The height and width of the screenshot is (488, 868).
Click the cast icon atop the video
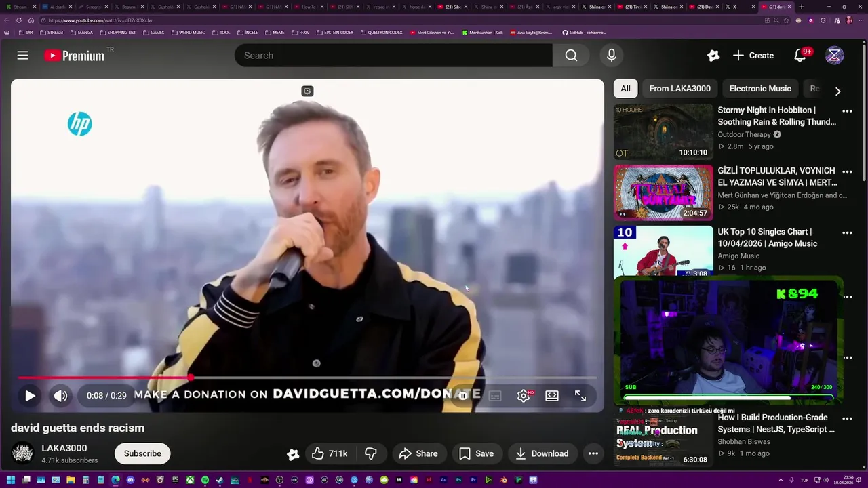pyautogui.click(x=307, y=91)
